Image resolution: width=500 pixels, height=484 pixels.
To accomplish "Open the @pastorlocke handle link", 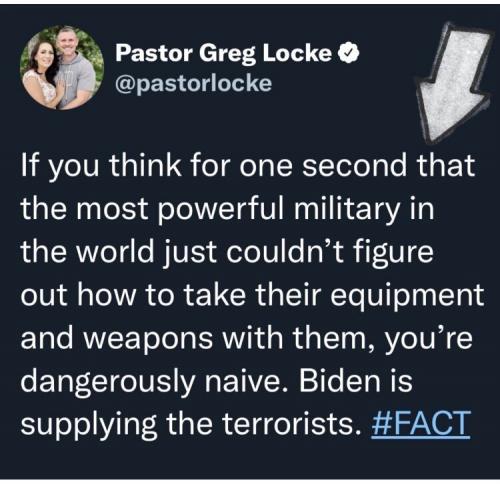I will click(194, 83).
